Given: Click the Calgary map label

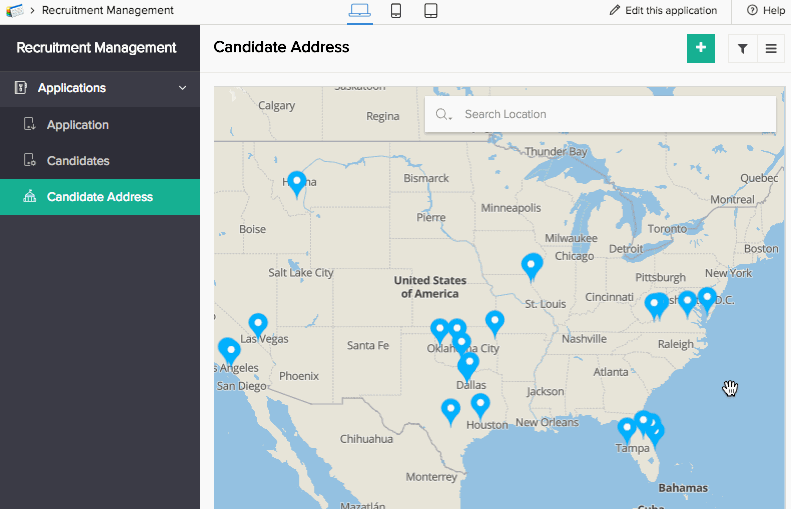Looking at the screenshot, I should (x=276, y=105).
